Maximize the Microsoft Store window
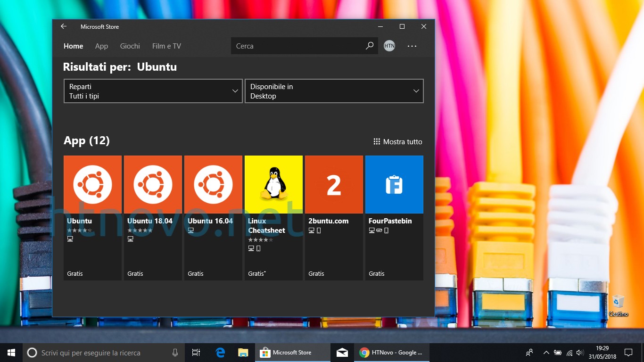The width and height of the screenshot is (644, 362). 402,27
